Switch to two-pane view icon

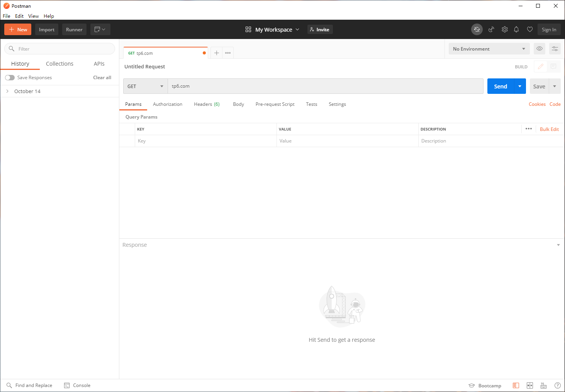coord(530,385)
